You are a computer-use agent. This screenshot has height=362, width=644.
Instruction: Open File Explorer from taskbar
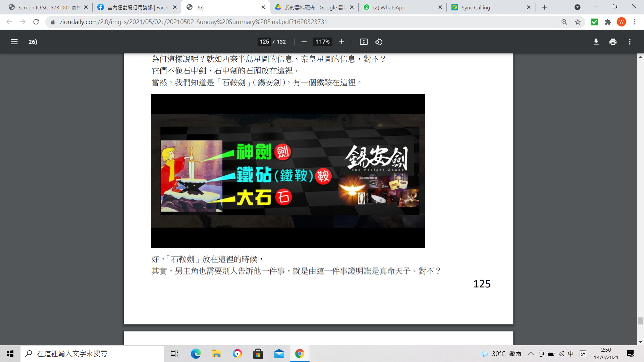[216, 354]
